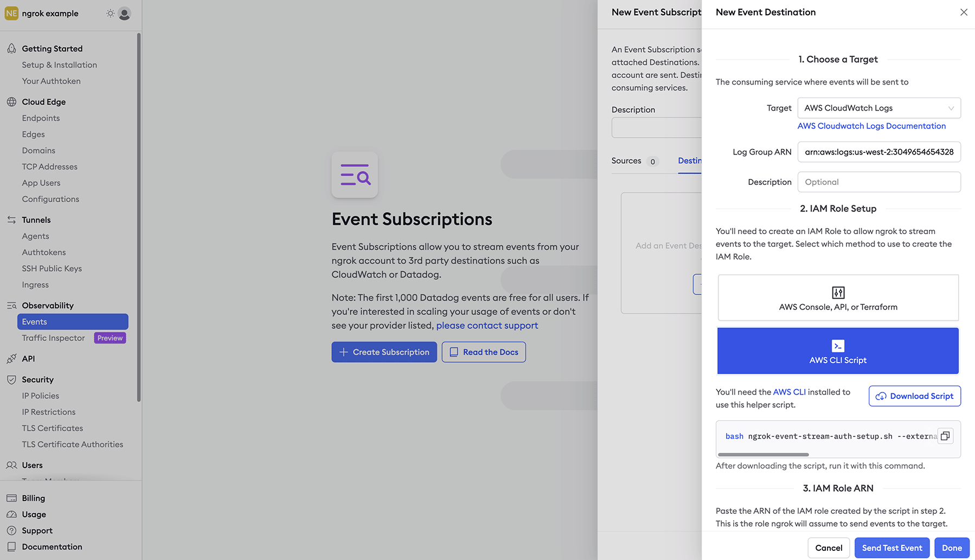Click the Documentation book icon
This screenshot has width=975, height=560.
11,546
